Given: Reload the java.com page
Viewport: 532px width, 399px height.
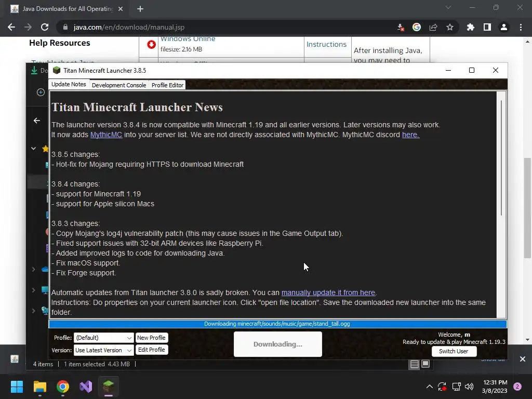Looking at the screenshot, I should pyautogui.click(x=45, y=27).
